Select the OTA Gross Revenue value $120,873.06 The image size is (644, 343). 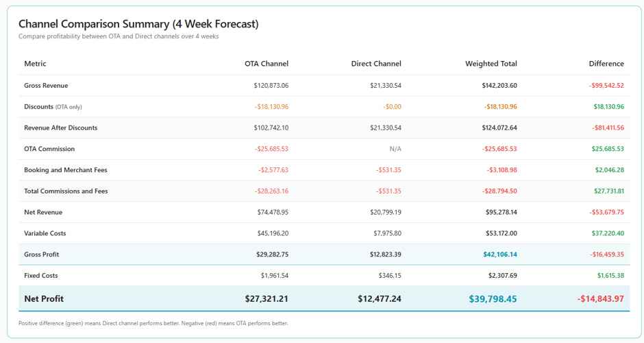coord(271,86)
